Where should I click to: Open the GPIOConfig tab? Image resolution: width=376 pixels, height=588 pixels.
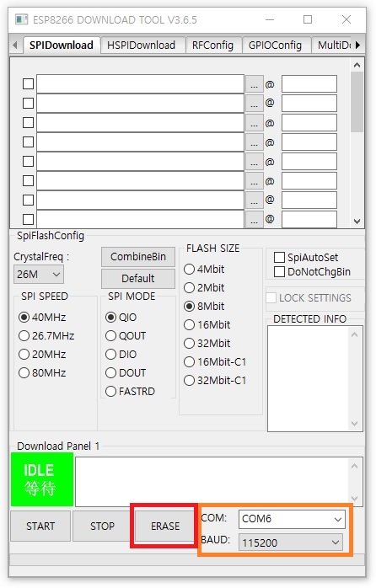(275, 45)
